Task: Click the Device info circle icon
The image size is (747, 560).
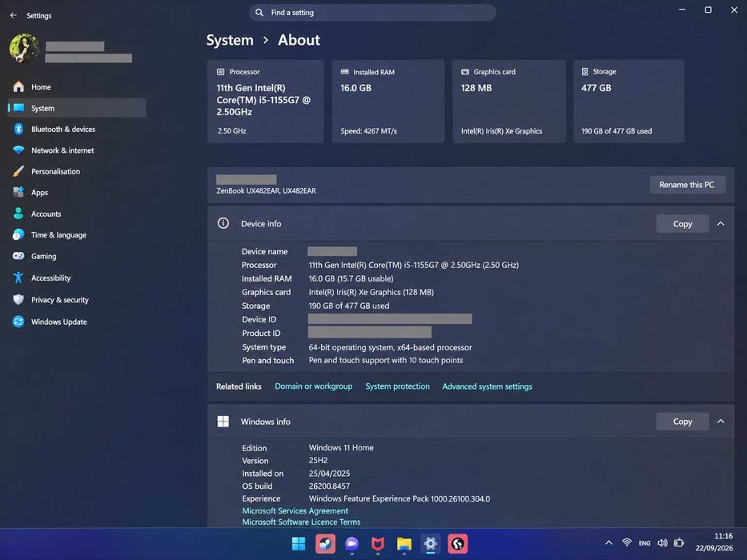Action: (x=223, y=223)
